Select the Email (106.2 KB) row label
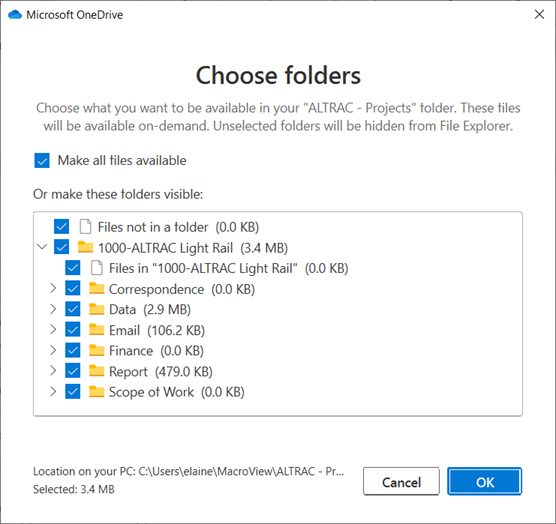The width and height of the screenshot is (556, 524). pyautogui.click(x=157, y=330)
